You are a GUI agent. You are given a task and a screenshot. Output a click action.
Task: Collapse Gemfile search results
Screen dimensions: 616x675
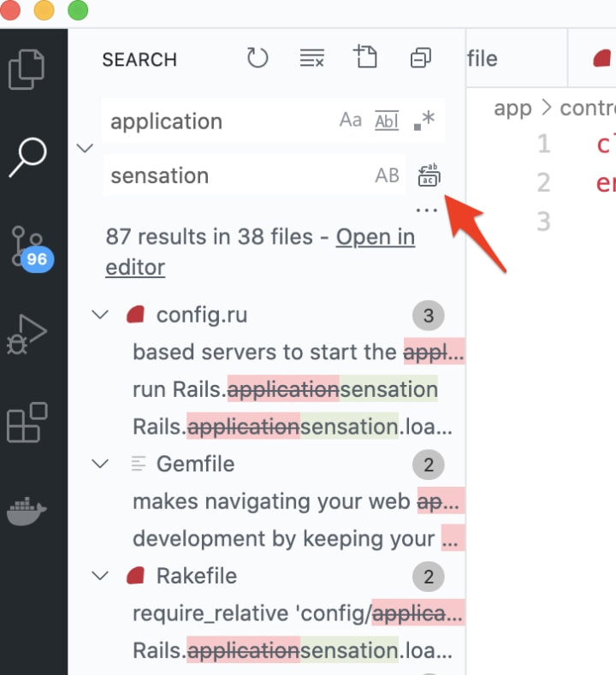coord(100,464)
